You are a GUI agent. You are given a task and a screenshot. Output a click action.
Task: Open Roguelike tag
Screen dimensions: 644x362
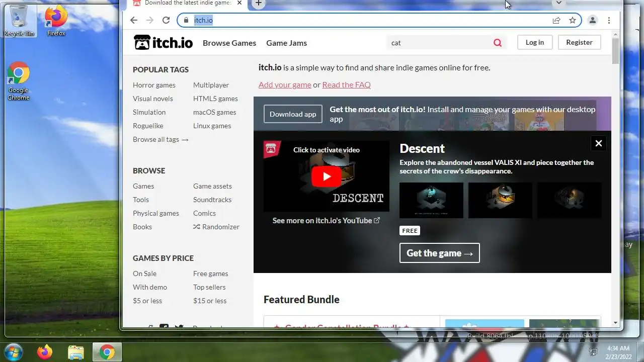148,126
